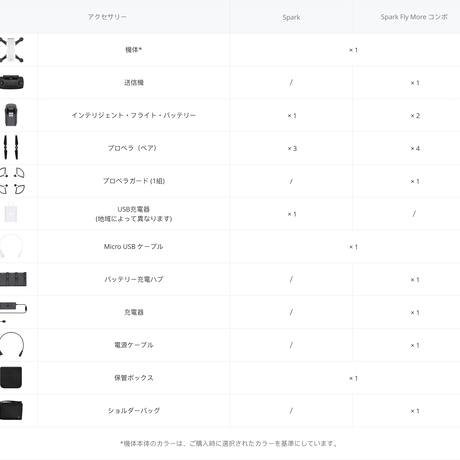Click the インテリジェント・フライト・バッテリー label
460x460 pixels.
click(x=134, y=115)
